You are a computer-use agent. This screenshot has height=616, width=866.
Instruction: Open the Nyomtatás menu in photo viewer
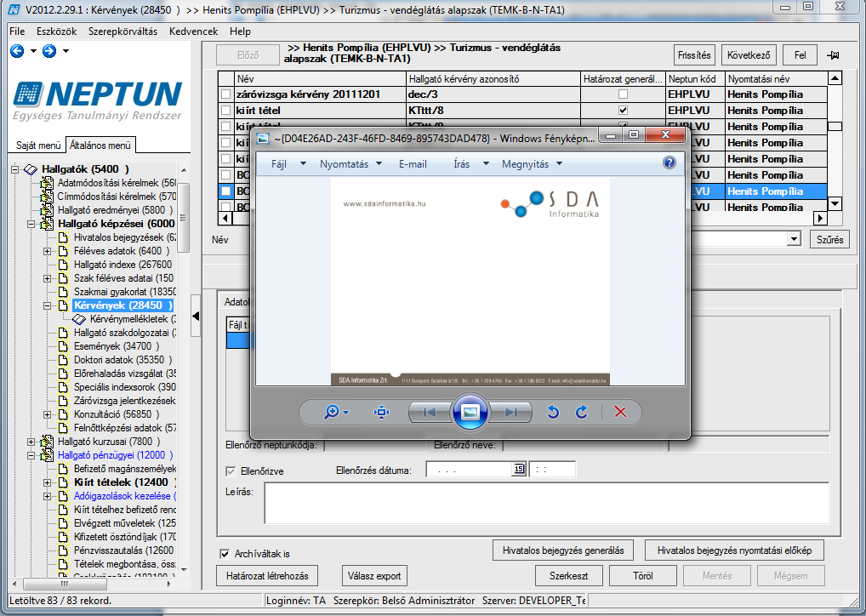pyautogui.click(x=350, y=163)
